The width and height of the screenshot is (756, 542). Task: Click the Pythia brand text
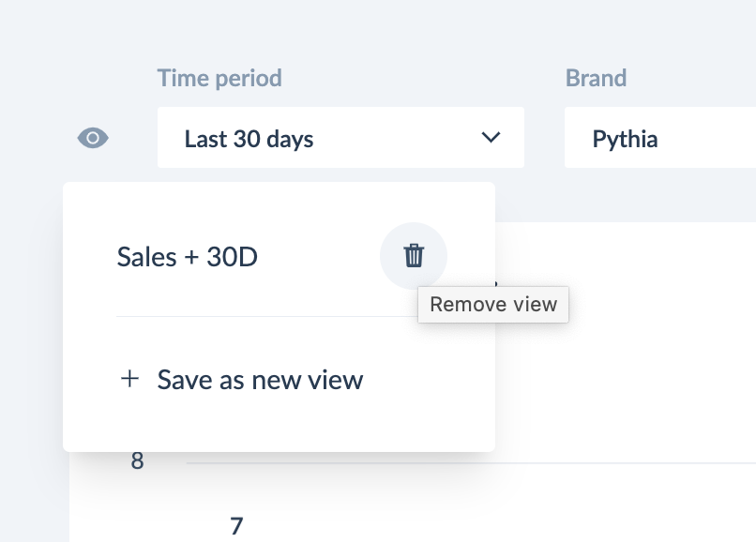click(x=625, y=139)
